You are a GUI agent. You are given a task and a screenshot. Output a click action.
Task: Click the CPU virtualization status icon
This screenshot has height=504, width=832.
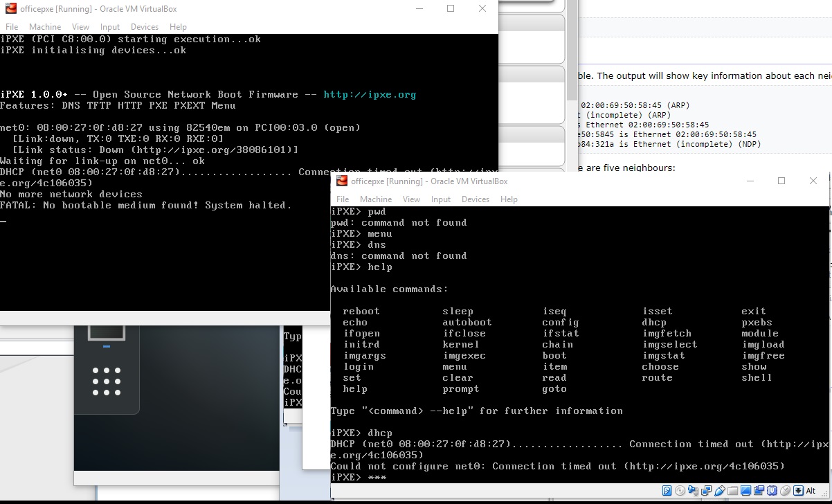[x=772, y=491]
